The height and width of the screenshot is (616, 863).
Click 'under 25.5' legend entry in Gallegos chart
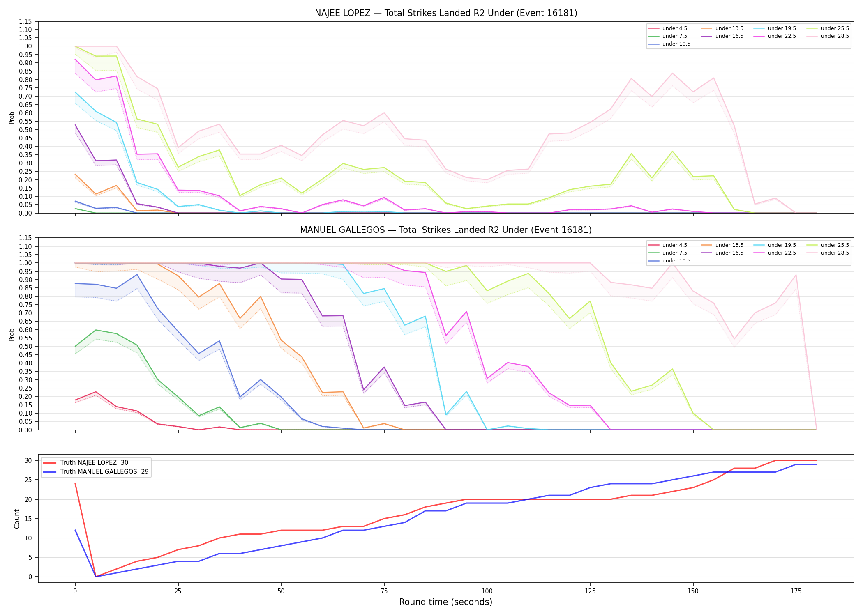[x=828, y=245]
